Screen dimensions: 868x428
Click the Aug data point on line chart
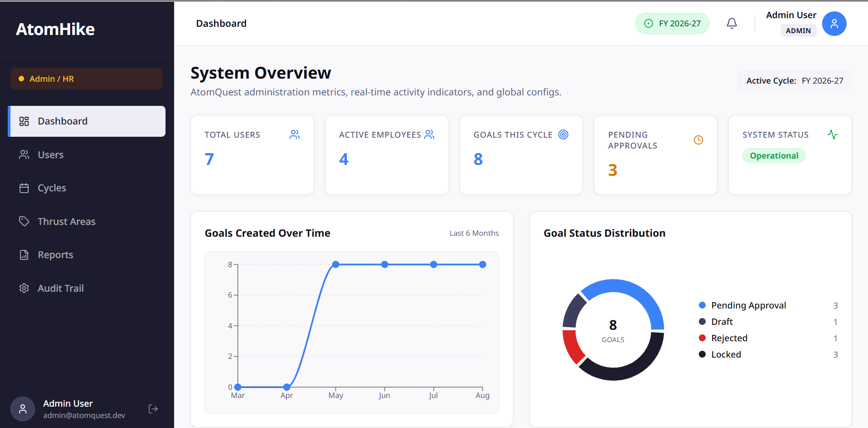click(x=482, y=264)
